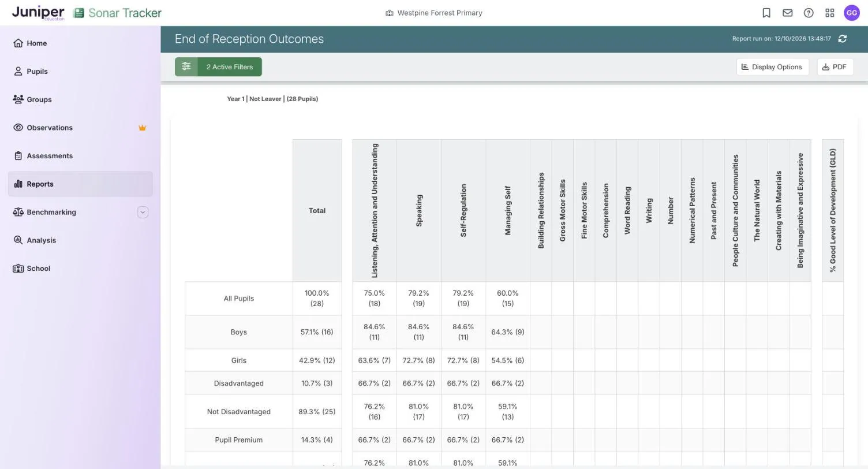Click the Total column header
The width and height of the screenshot is (868, 469).
[x=317, y=211]
